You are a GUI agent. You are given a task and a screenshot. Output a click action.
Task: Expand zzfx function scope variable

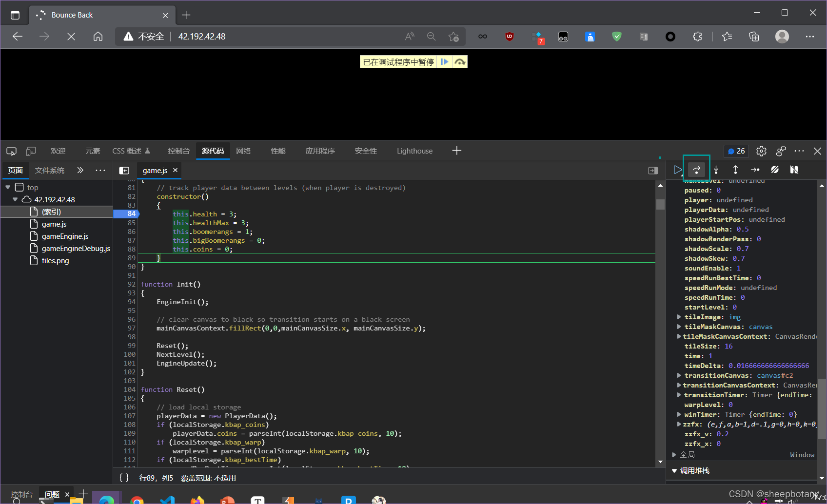tap(679, 424)
